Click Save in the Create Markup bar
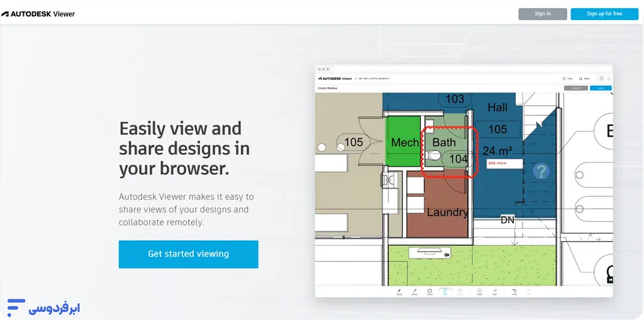This screenshot has height=324, width=644. click(601, 88)
